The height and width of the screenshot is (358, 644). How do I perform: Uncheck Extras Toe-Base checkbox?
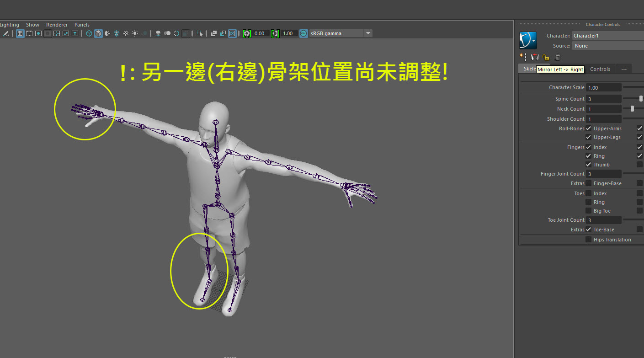tap(589, 230)
